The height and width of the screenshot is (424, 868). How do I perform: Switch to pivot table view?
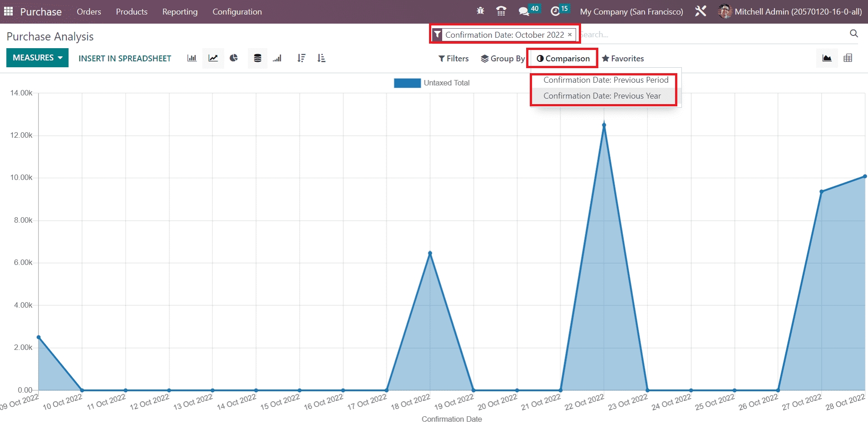tap(848, 58)
